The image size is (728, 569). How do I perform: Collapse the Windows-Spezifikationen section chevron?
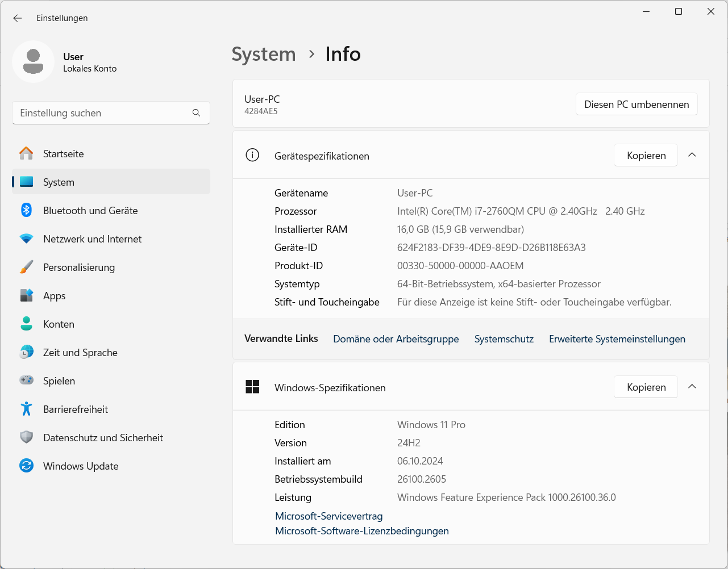click(692, 387)
